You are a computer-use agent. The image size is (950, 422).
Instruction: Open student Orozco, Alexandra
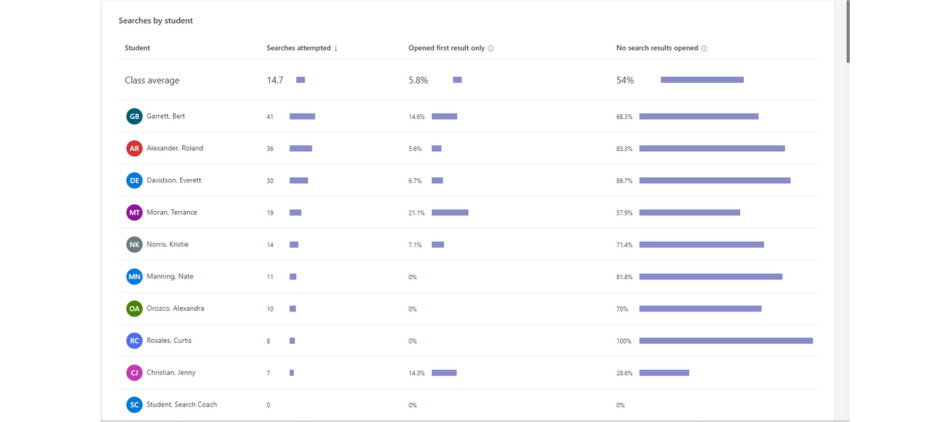tap(175, 308)
